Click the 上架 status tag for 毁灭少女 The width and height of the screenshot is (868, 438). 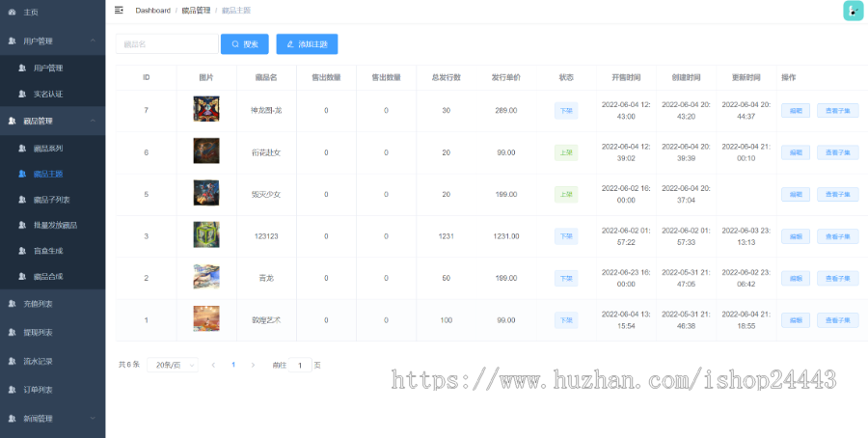point(566,194)
